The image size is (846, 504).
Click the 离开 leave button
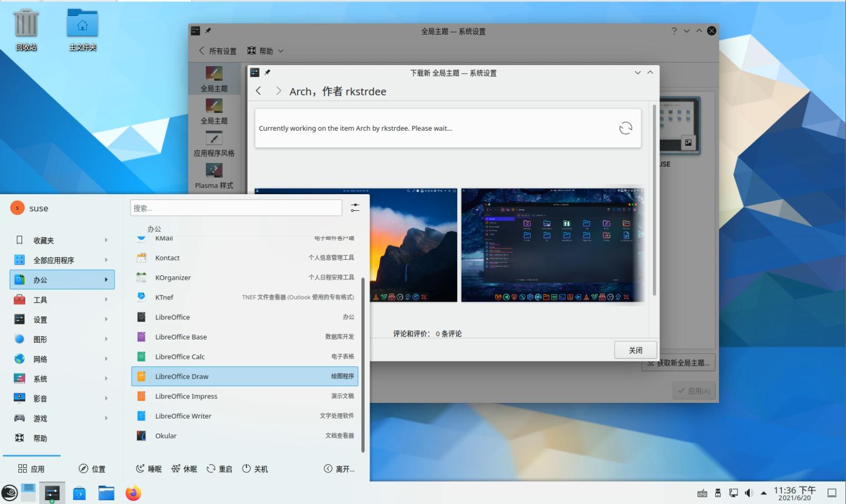point(339,469)
